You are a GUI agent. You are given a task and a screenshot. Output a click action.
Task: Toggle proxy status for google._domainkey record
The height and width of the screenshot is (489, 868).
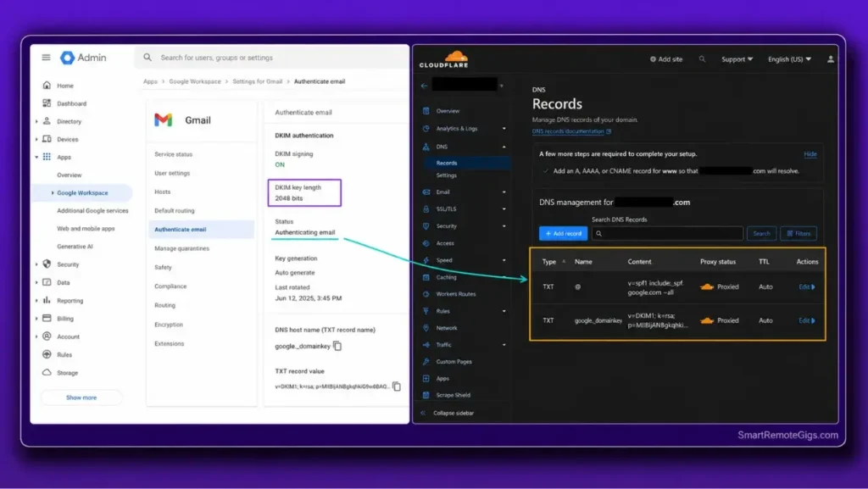(x=719, y=320)
